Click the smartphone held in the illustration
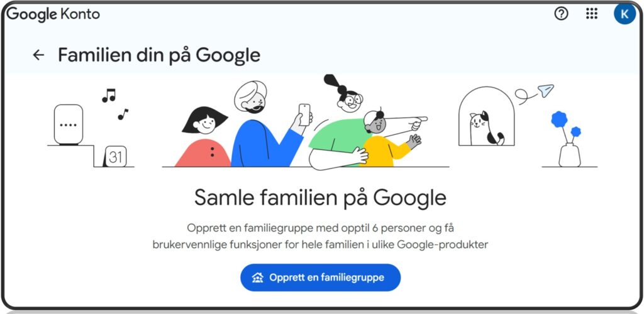The image size is (644, 314). pyautogui.click(x=304, y=114)
